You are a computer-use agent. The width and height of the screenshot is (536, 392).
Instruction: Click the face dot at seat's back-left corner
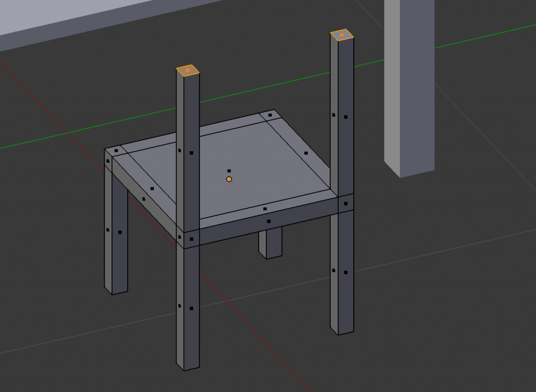point(116,151)
